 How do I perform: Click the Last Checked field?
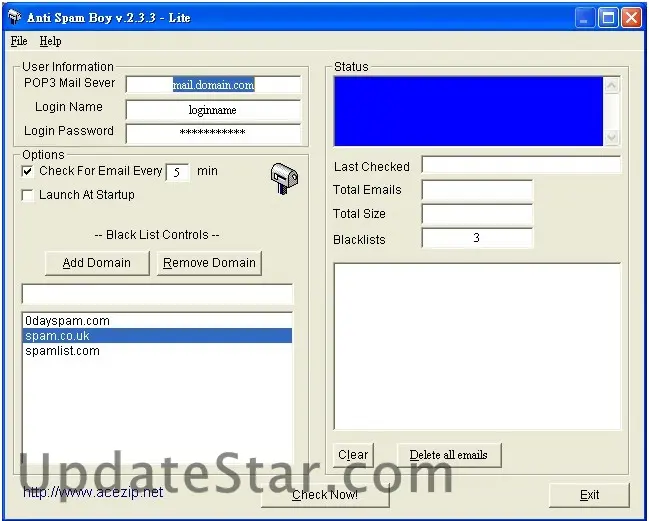coord(521,165)
